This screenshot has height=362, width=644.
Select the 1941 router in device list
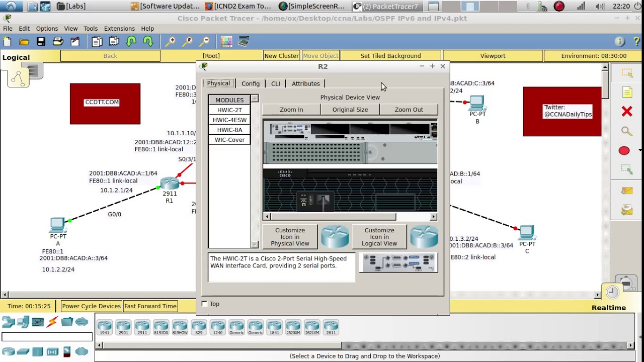tap(104, 327)
